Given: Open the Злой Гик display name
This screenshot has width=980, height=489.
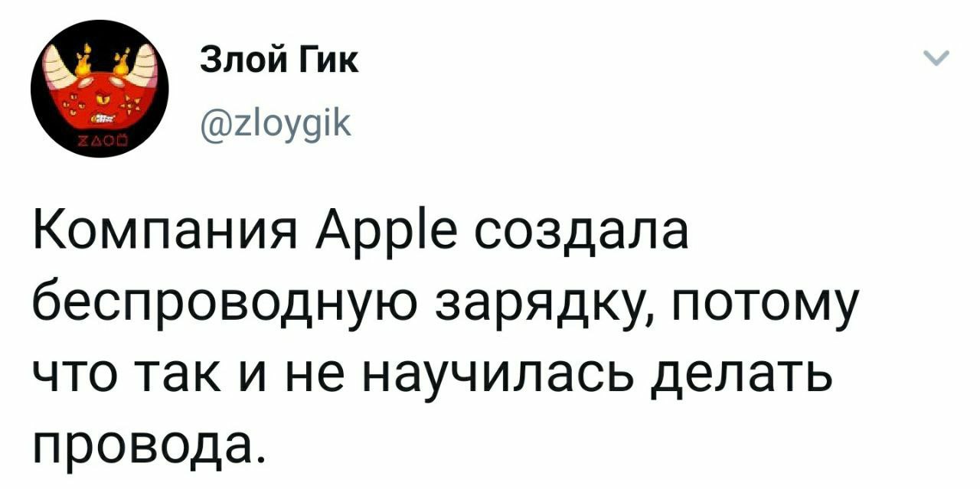Looking at the screenshot, I should coord(279,60).
